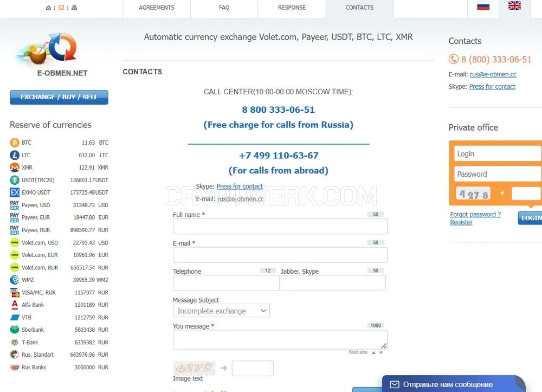This screenshot has height=392, width=542.
Task: Click the rus@e-obmen.cc link above the contact form
Action: (240, 199)
